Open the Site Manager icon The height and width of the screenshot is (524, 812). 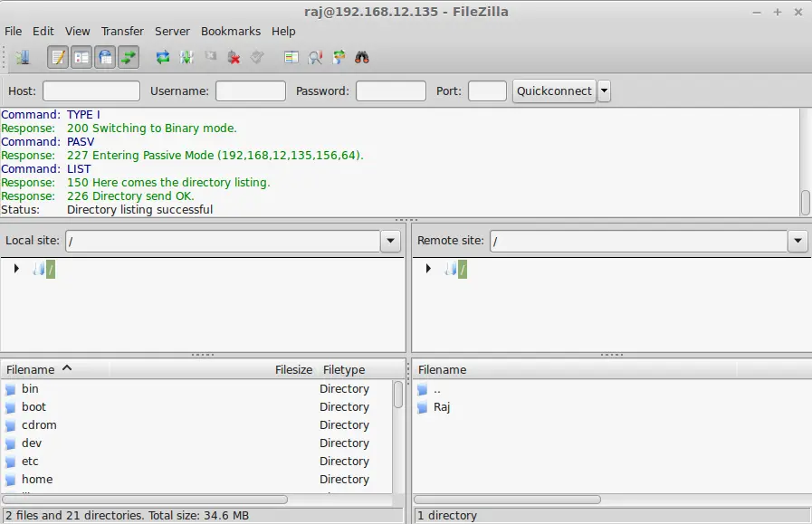pos(23,57)
